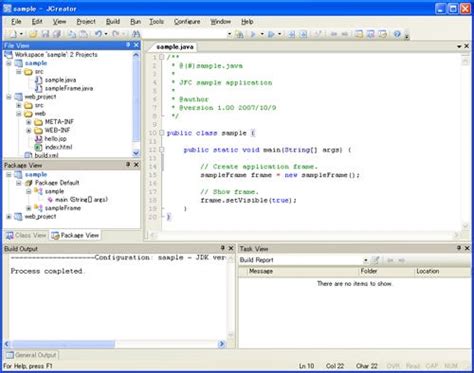Open the Configure menu
The image size is (474, 373).
point(187,22)
